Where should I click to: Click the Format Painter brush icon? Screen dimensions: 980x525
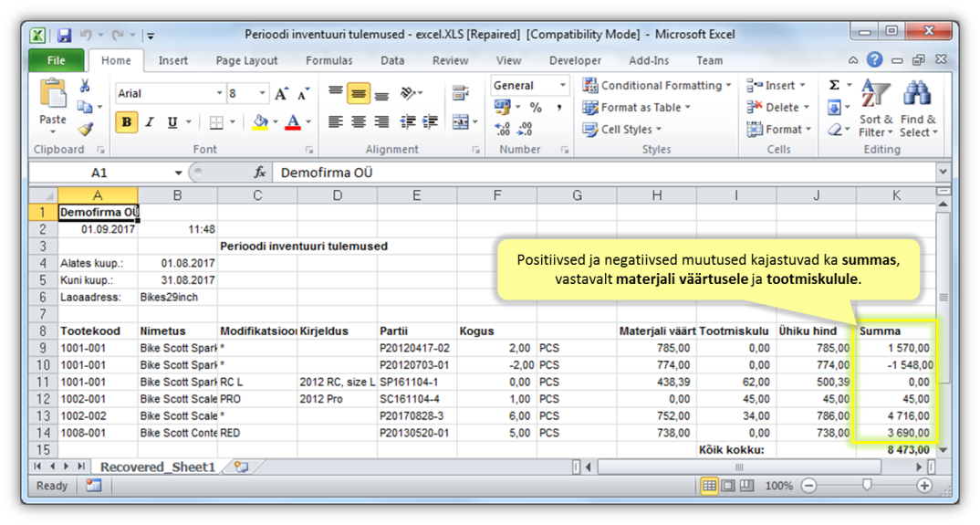point(85,129)
